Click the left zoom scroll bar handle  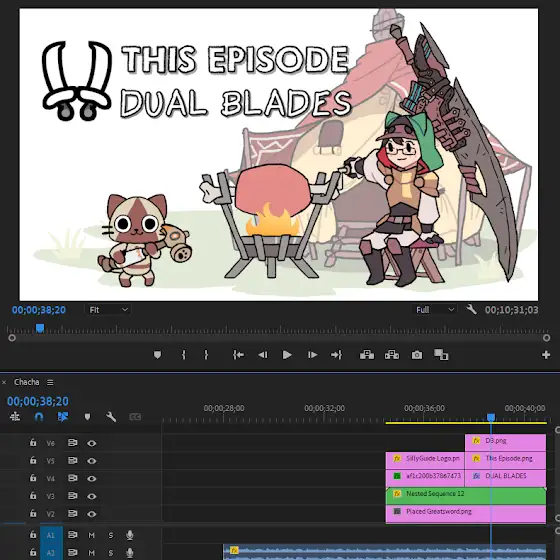click(x=12, y=338)
